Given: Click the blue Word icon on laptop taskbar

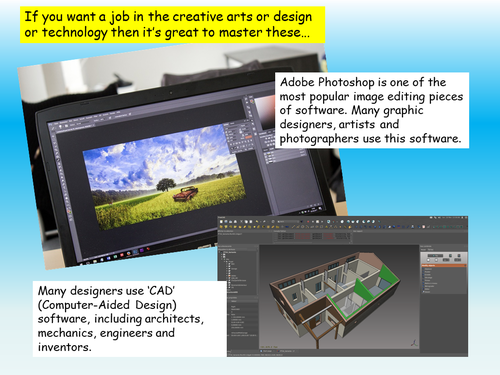Looking at the screenshot, I should click(108, 258).
